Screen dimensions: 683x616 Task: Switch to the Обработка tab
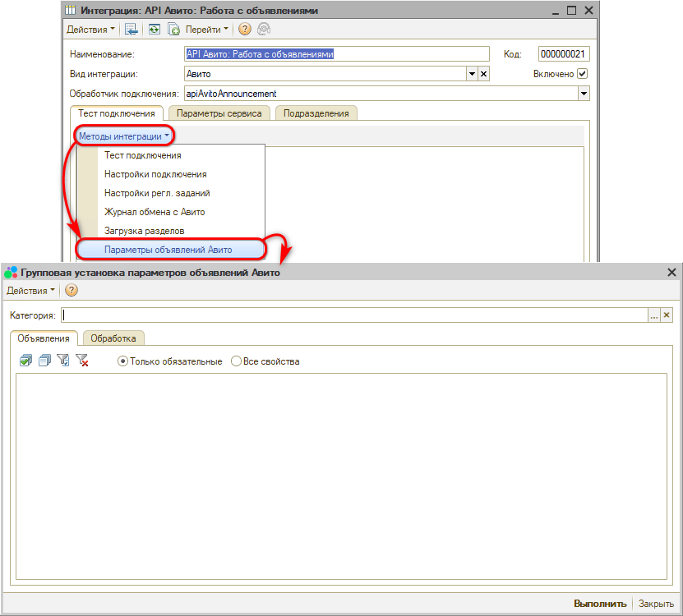pos(114,338)
